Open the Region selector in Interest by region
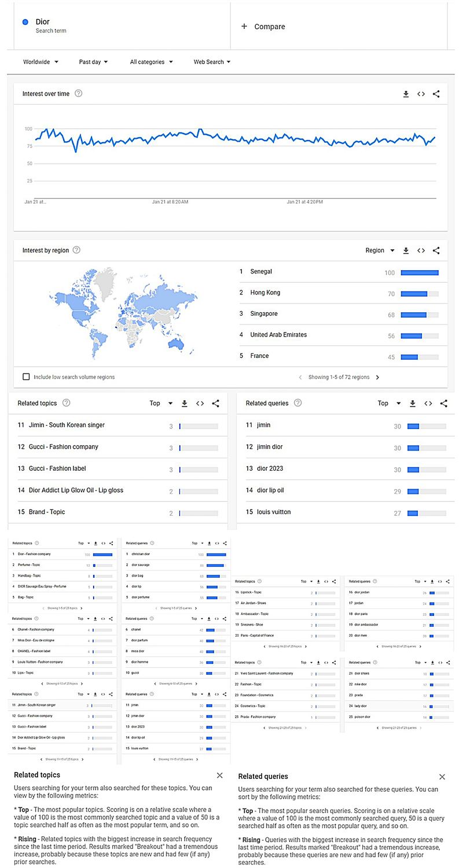 pos(380,250)
